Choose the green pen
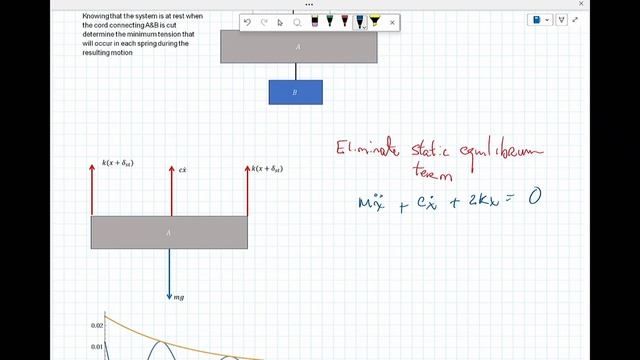Screen dimensions: 640x360 pyautogui.click(x=330, y=22)
